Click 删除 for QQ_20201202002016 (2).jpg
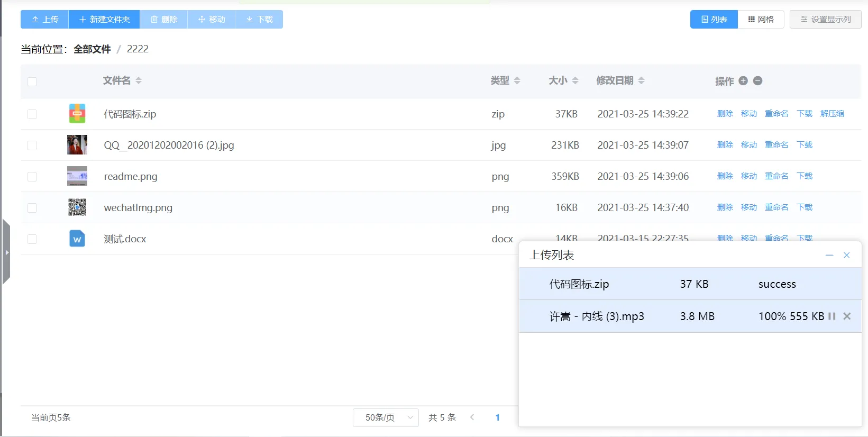The image size is (868, 437). [725, 145]
